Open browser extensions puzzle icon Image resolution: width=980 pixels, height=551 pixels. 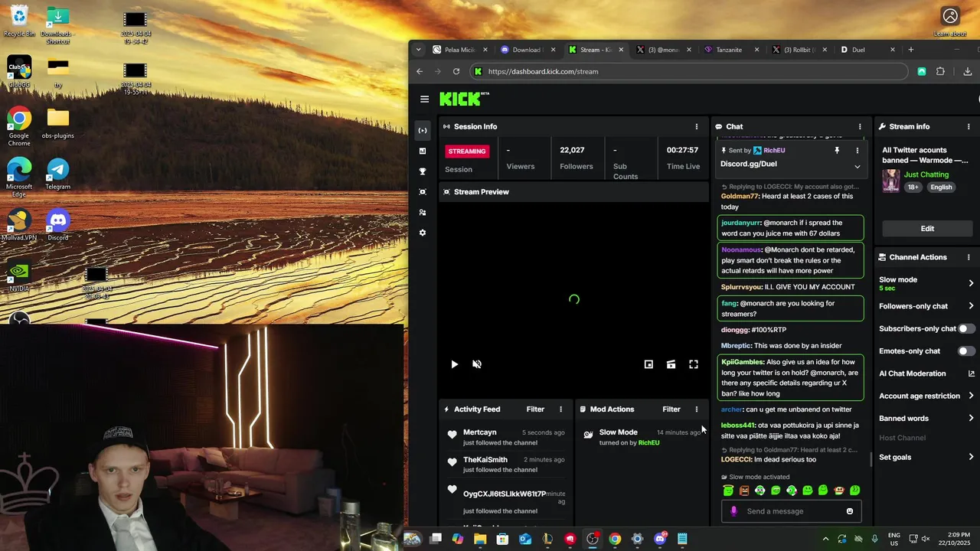[940, 71]
